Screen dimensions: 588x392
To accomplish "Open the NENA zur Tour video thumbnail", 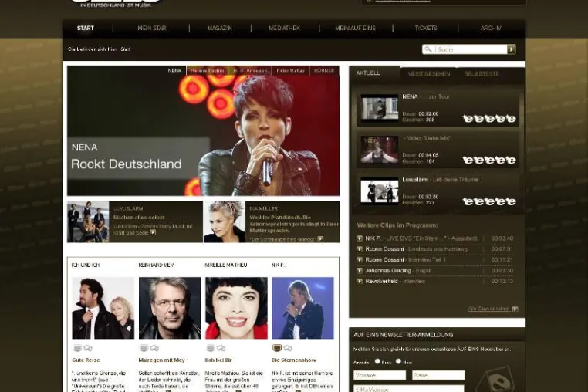I will pos(380,108).
